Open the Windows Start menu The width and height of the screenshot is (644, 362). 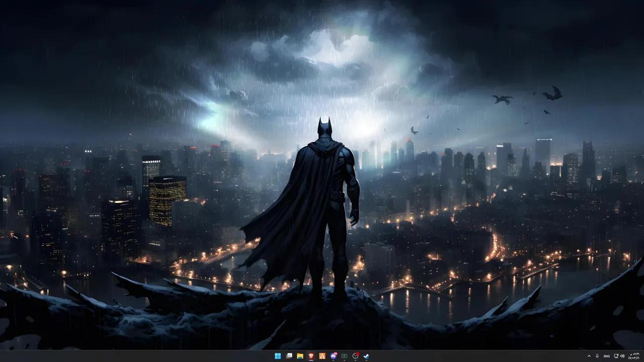tap(278, 356)
